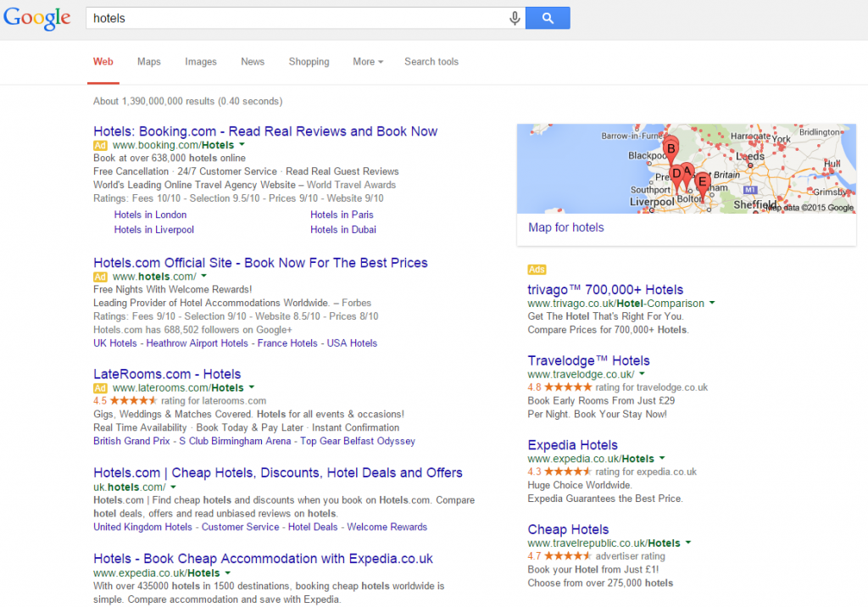Click the hotels map thumbnail
868x608 pixels.
pos(685,168)
